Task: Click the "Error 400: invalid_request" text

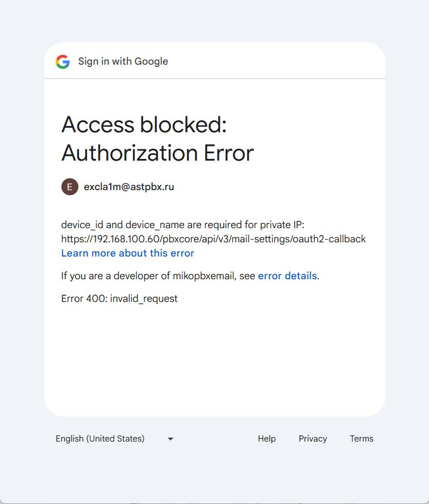Action: tap(119, 299)
